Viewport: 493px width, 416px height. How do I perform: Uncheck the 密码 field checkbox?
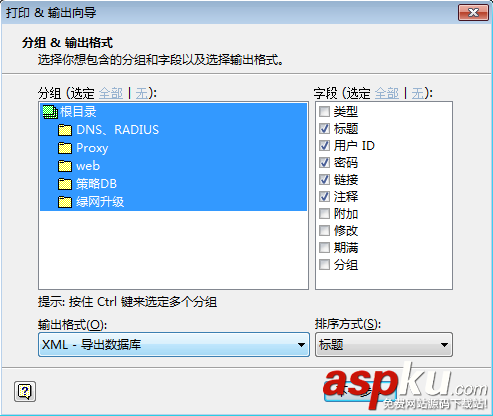(x=324, y=162)
